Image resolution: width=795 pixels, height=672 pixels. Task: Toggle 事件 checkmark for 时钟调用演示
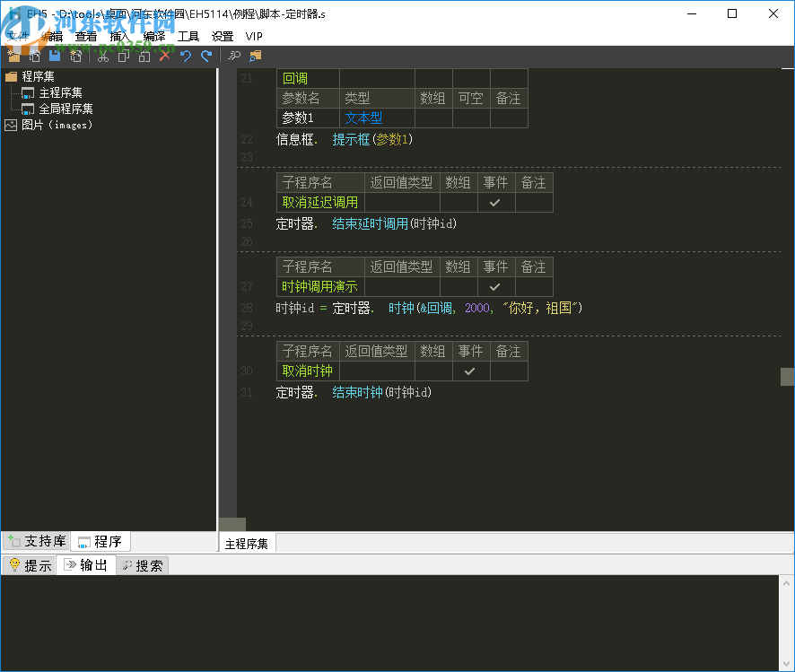(495, 287)
